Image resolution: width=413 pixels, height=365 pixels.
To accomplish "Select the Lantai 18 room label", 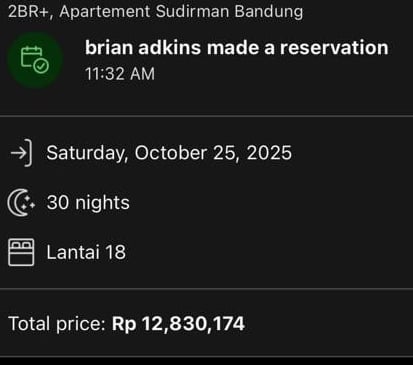I will coord(86,252).
